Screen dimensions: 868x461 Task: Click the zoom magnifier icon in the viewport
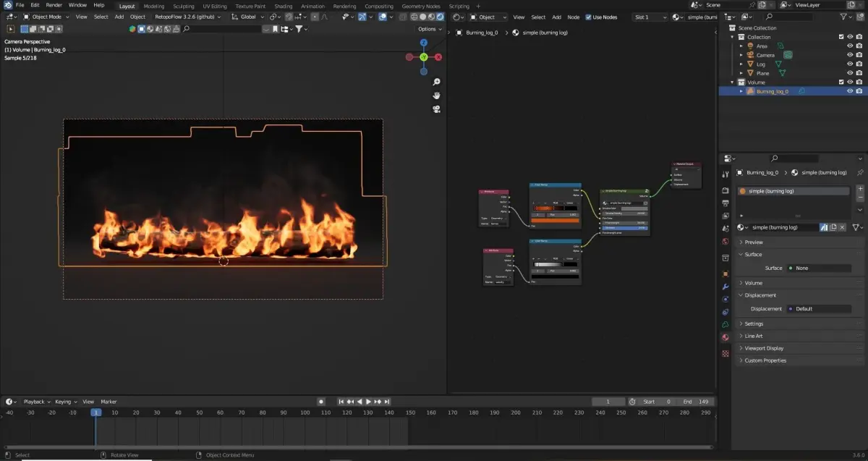click(x=437, y=83)
